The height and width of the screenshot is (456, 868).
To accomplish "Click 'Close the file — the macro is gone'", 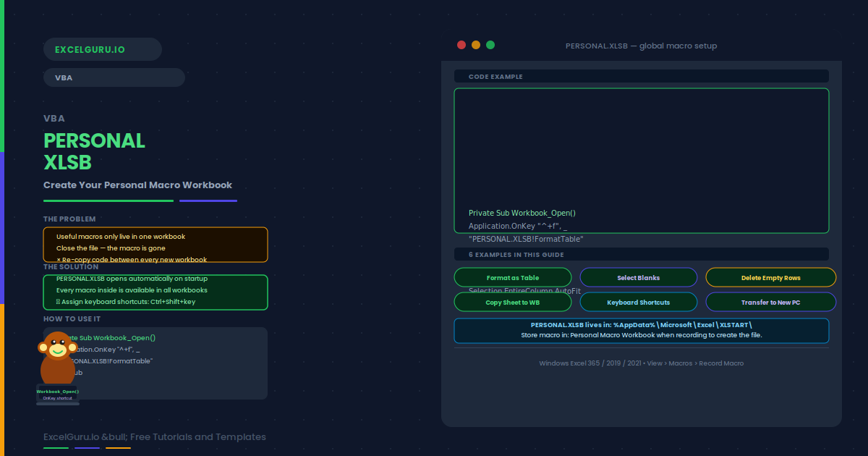I will pos(111,248).
